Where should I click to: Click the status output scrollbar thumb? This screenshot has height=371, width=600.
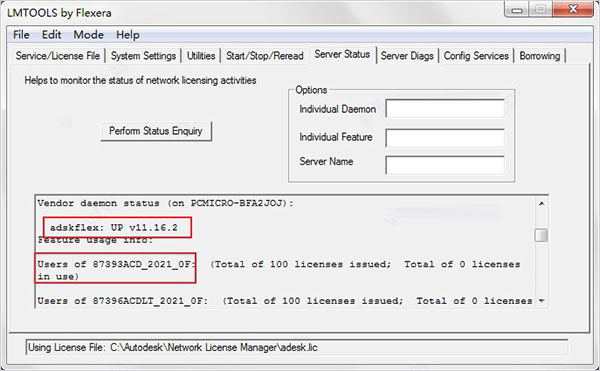[x=541, y=235]
